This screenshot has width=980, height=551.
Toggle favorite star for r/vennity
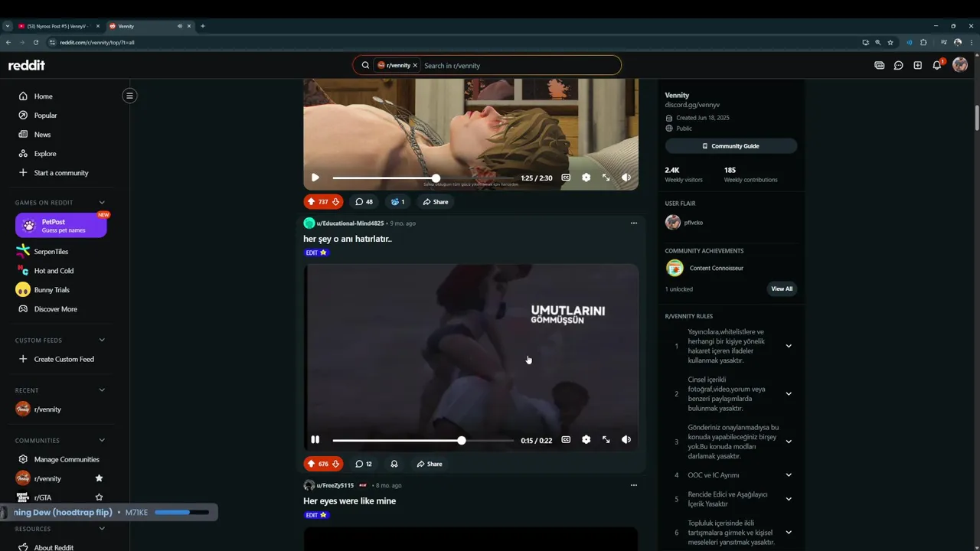pyautogui.click(x=99, y=478)
